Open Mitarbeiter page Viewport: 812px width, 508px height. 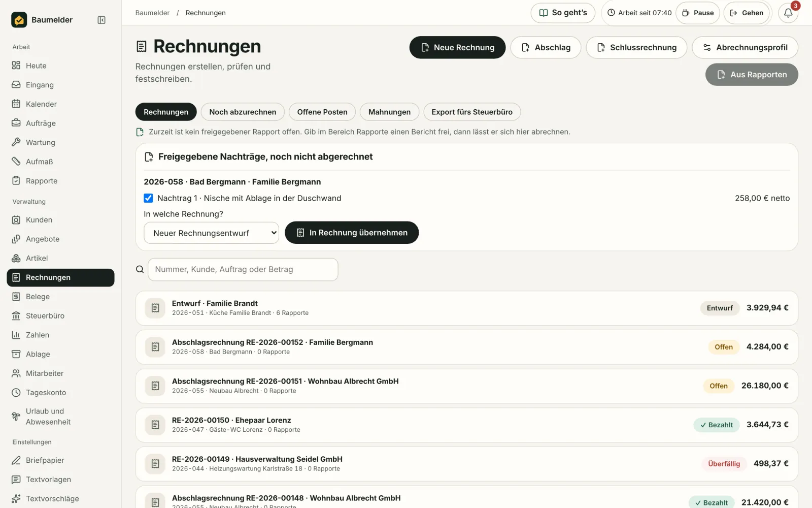tap(60, 373)
